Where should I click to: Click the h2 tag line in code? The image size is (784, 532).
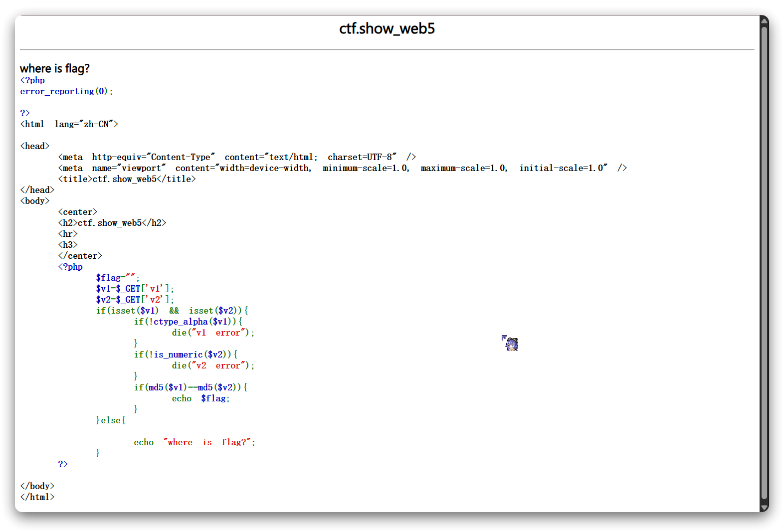pos(112,223)
